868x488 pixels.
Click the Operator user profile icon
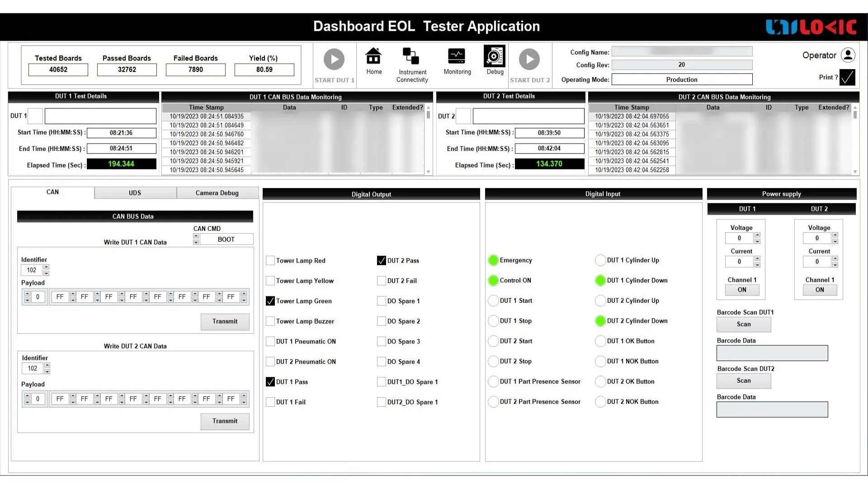tap(848, 55)
